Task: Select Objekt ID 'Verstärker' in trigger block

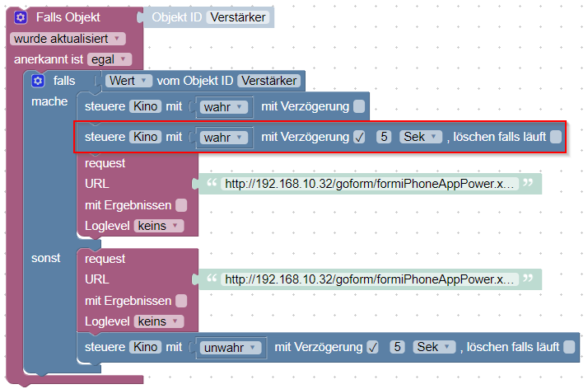Action: pos(238,17)
